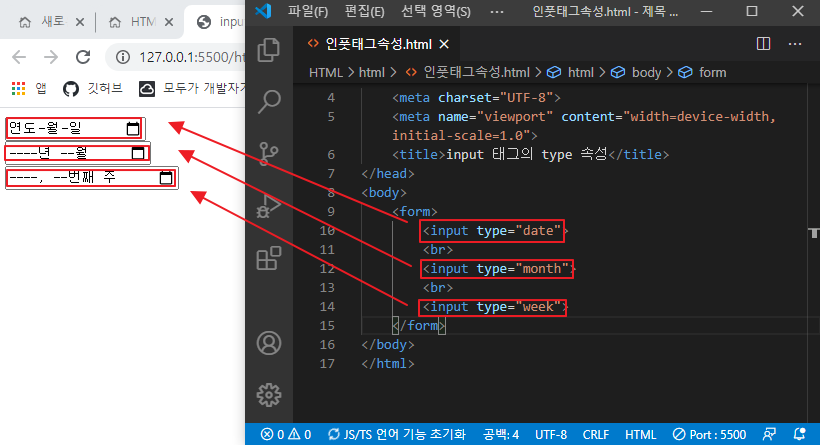
Task: Go back in the browser
Action: (x=19, y=56)
